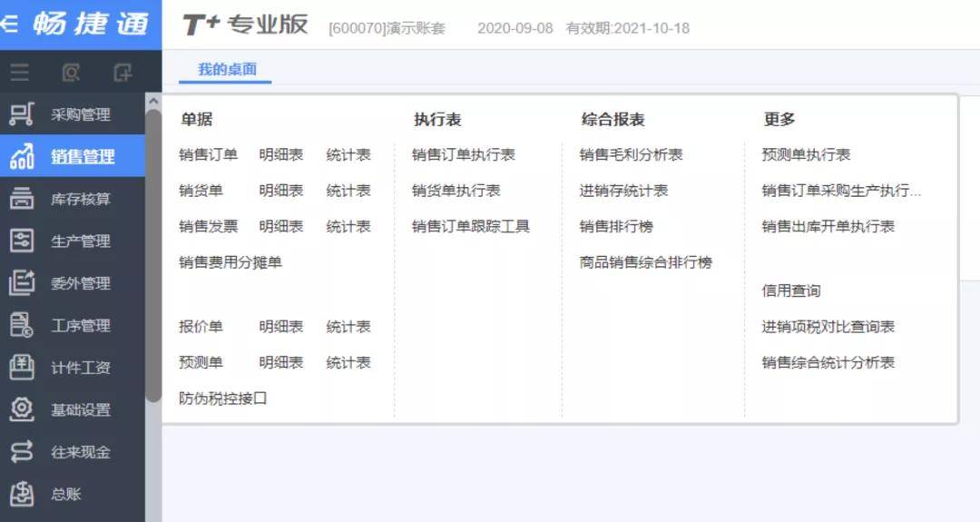Click the 生产管理 settings icon
This screenshot has width=980, height=522.
point(21,241)
